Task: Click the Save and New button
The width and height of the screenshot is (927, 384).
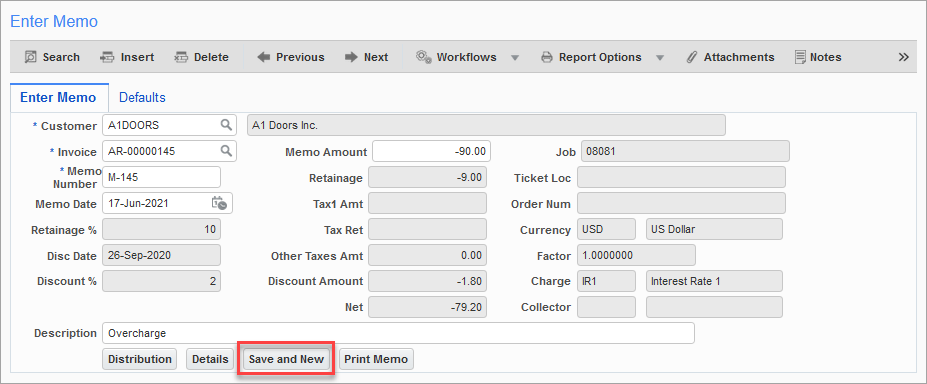Action: point(286,359)
